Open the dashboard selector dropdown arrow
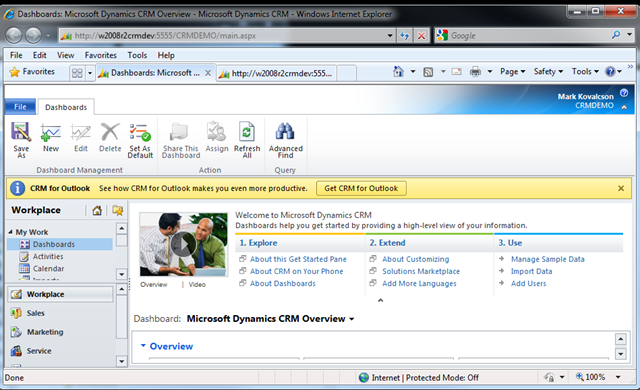The width and height of the screenshot is (640, 390). [x=351, y=319]
